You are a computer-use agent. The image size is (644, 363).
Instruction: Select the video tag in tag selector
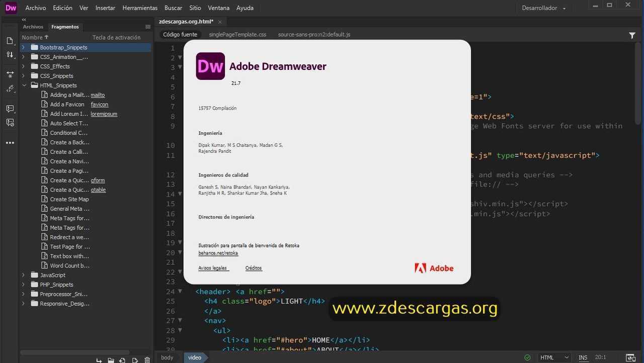coord(195,357)
